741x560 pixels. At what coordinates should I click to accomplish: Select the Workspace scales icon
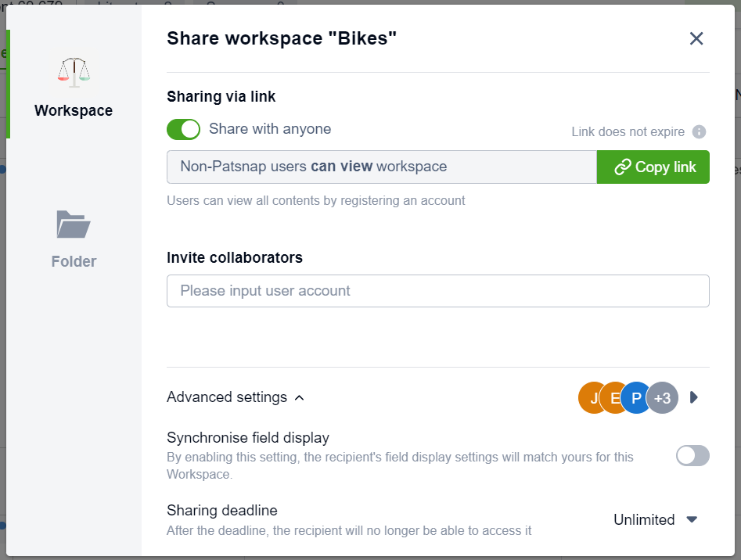[73, 69]
